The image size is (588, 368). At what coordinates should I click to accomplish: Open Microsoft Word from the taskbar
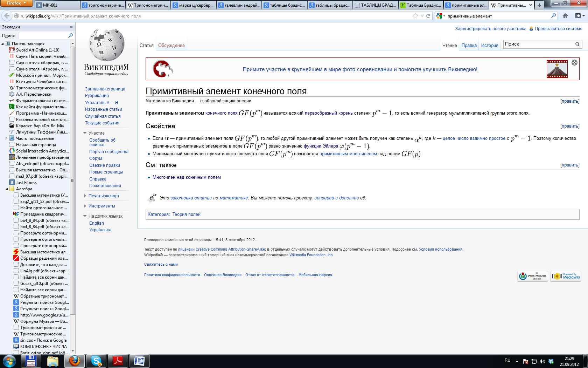coord(139,361)
